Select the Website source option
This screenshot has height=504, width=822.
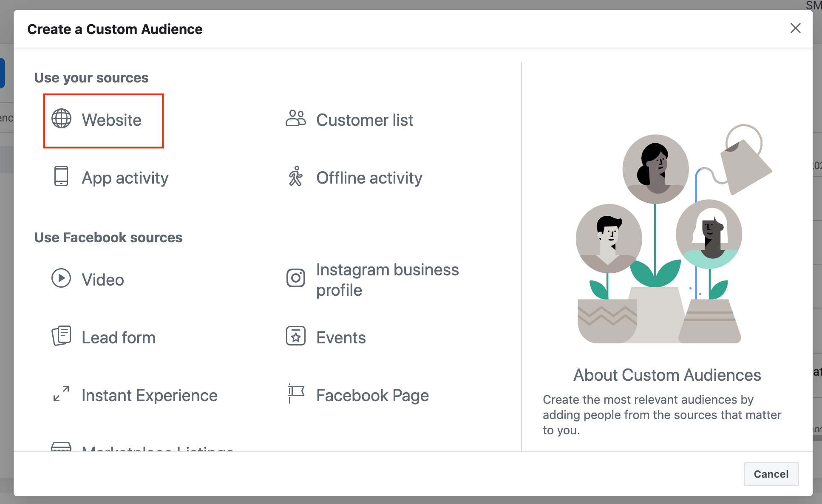(x=103, y=121)
